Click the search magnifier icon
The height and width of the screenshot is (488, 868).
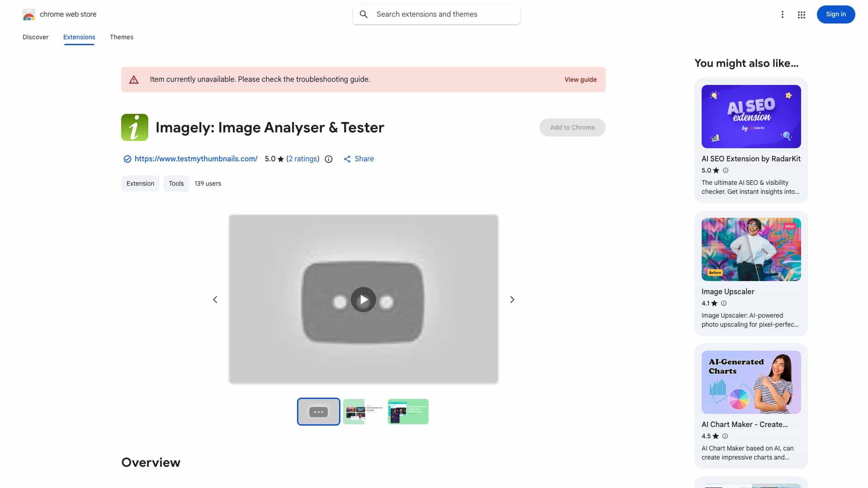(x=363, y=14)
